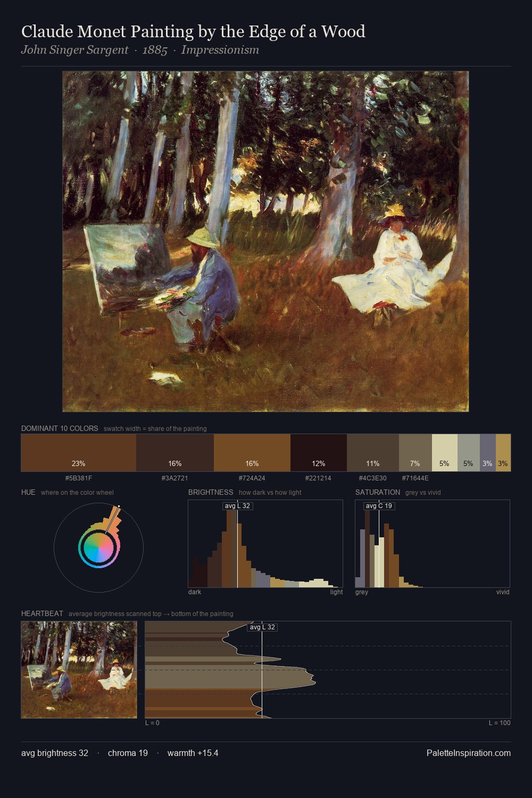
Task: Click the BRIGHTNESS section heading
Action: (211, 492)
